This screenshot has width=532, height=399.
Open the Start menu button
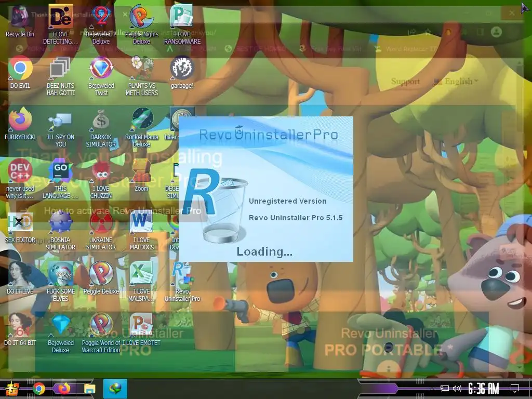click(12, 389)
